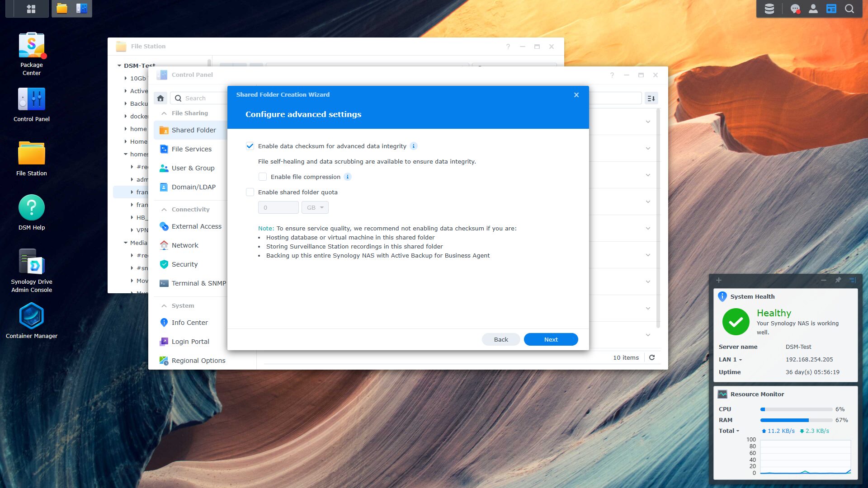
Task: Click the RAM usage bar in Resource Monitor
Action: tap(796, 420)
